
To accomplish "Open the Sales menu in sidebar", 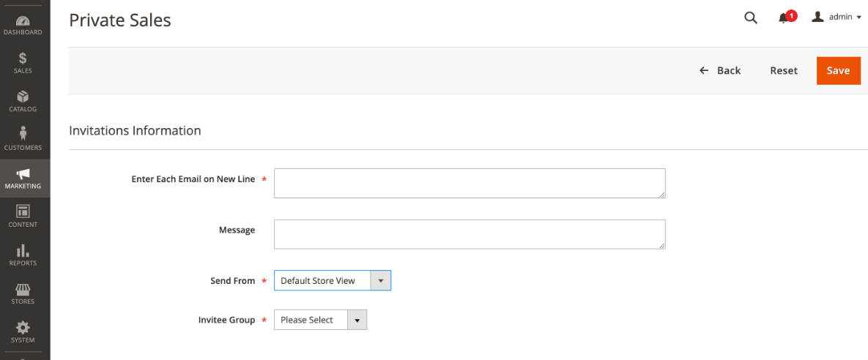I will pos(23,63).
